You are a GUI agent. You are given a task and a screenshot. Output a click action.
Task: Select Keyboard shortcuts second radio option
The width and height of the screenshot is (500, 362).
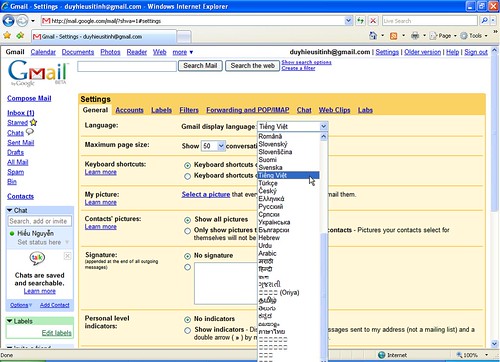pos(187,176)
